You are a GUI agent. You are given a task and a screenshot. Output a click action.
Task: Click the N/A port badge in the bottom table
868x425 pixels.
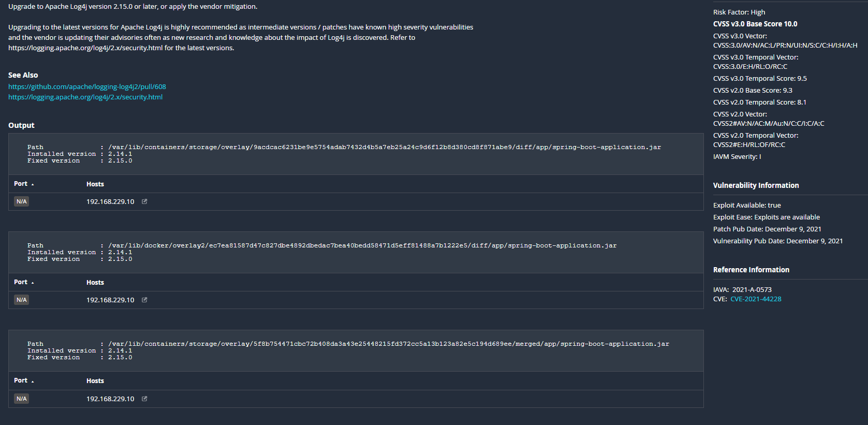tap(21, 399)
